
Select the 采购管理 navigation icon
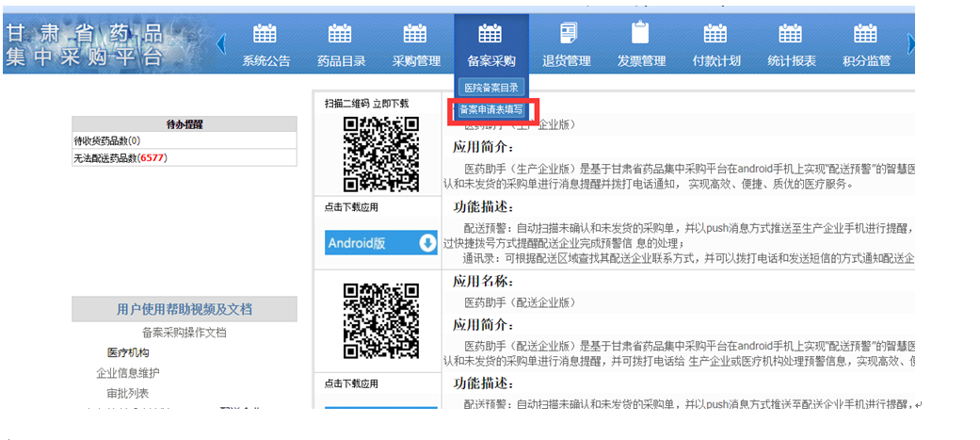[x=416, y=33]
